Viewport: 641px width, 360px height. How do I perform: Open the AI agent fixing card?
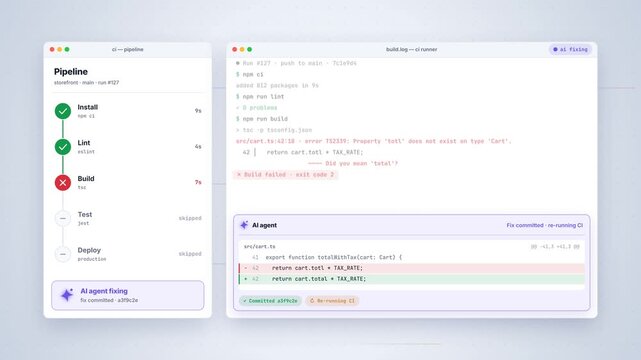128,295
